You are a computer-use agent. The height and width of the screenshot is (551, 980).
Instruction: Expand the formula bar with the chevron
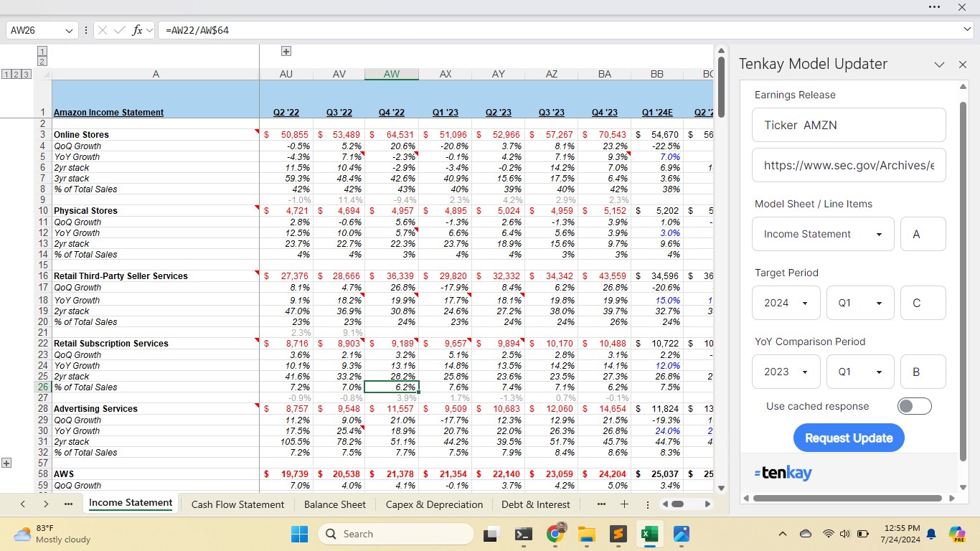click(x=968, y=29)
